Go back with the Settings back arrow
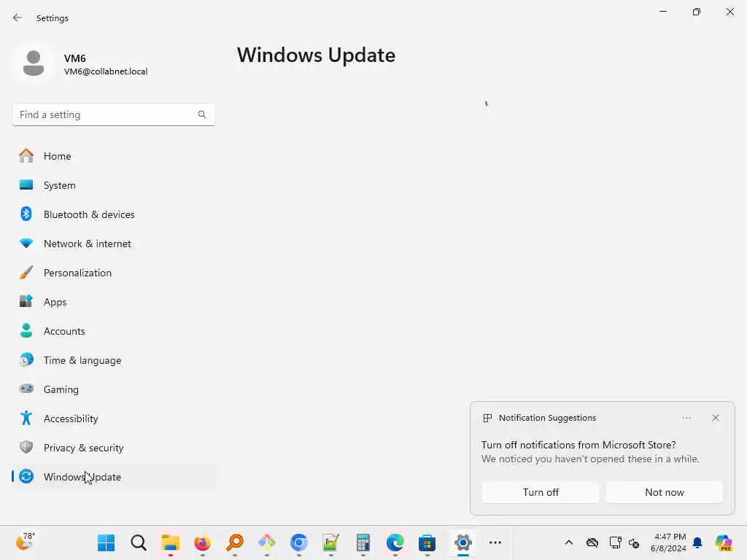This screenshot has width=747, height=560. [x=18, y=17]
